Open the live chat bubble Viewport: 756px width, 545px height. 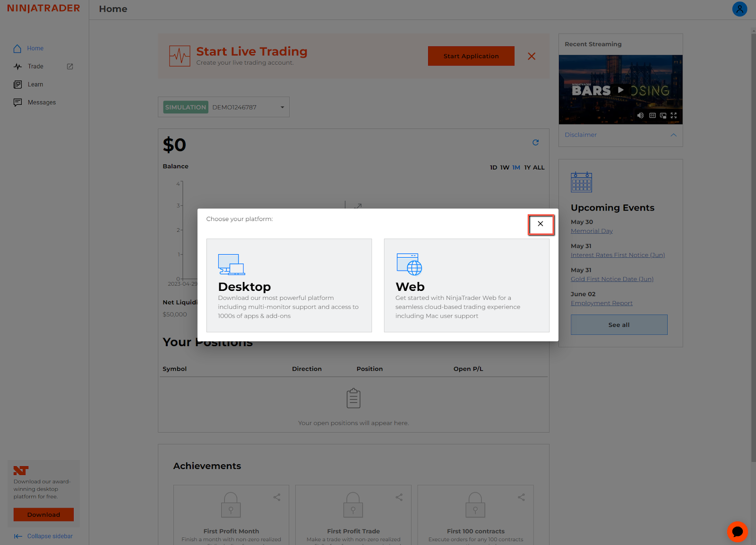click(x=738, y=532)
